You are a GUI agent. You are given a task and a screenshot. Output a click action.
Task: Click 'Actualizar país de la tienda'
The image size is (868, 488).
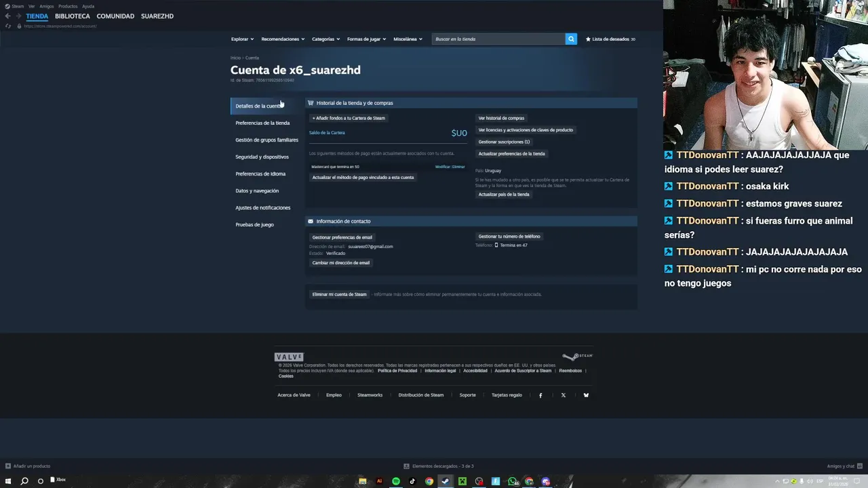504,195
